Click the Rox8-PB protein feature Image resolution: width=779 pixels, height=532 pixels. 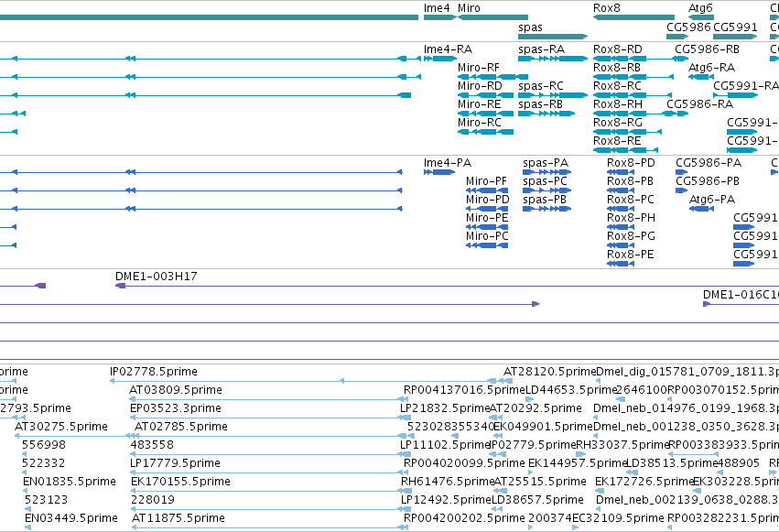click(x=621, y=190)
